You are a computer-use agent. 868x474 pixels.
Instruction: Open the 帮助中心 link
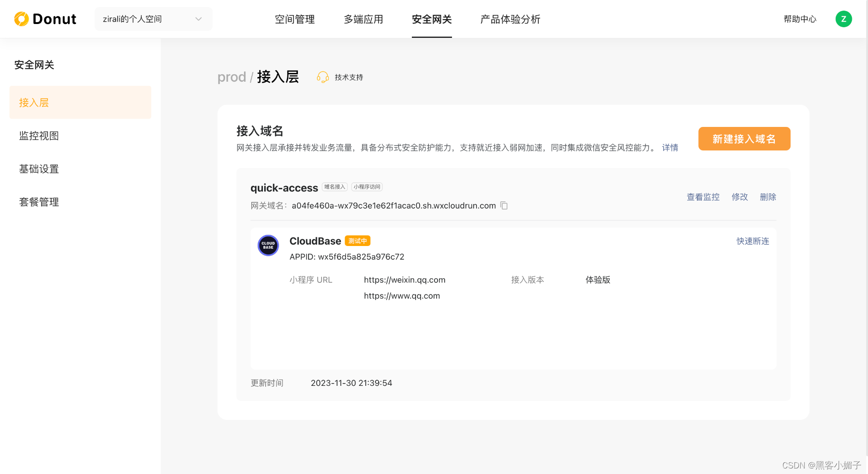click(x=800, y=19)
